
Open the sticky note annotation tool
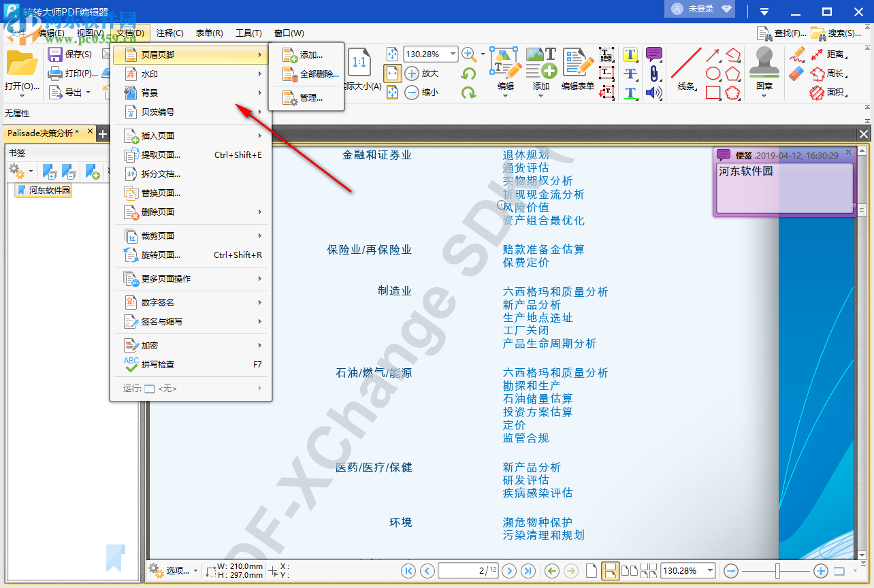pyautogui.click(x=653, y=54)
